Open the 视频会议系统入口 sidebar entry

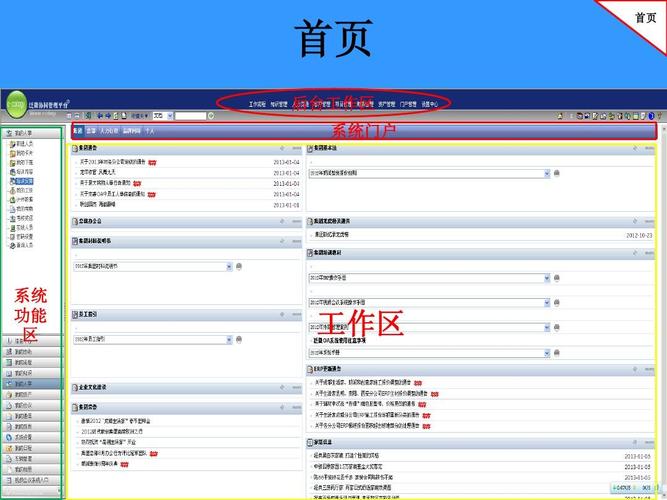(x=31, y=480)
